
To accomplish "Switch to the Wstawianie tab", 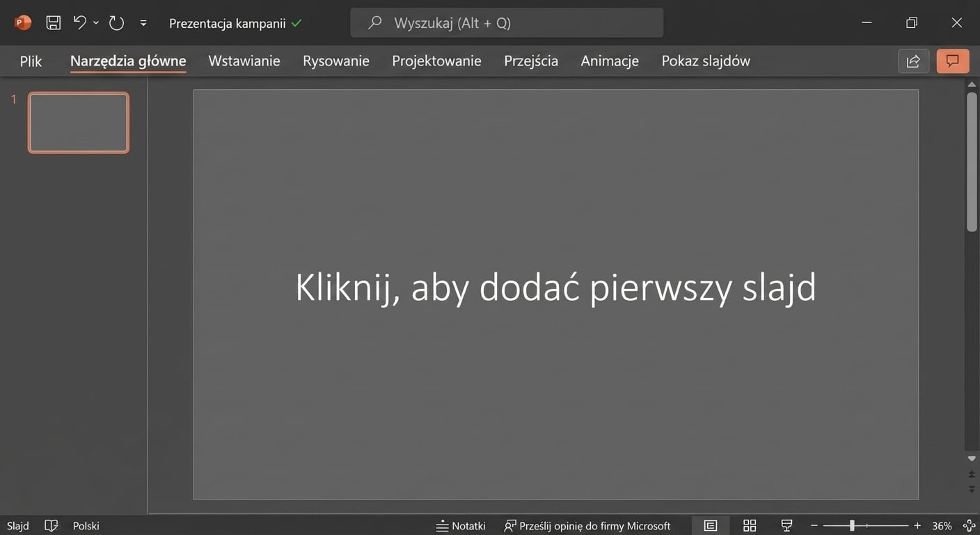I will coord(244,61).
